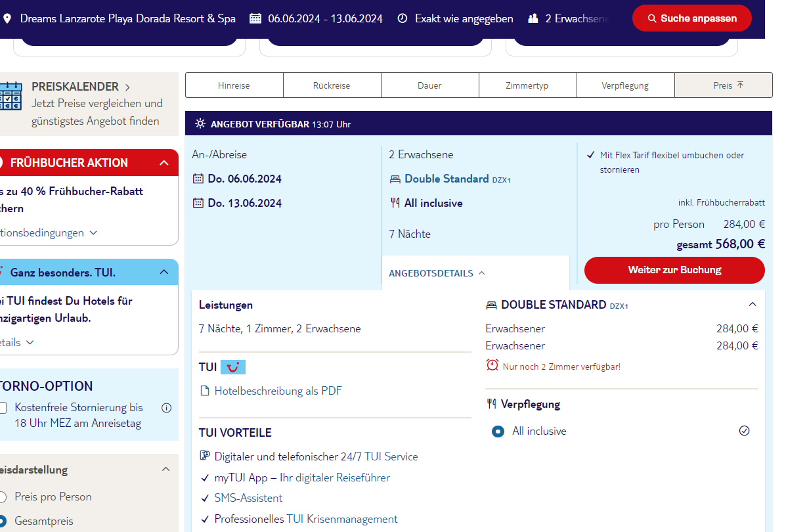
Task: Open 'Hotelbeschreibung als PDF' link
Action: pyautogui.click(x=278, y=391)
